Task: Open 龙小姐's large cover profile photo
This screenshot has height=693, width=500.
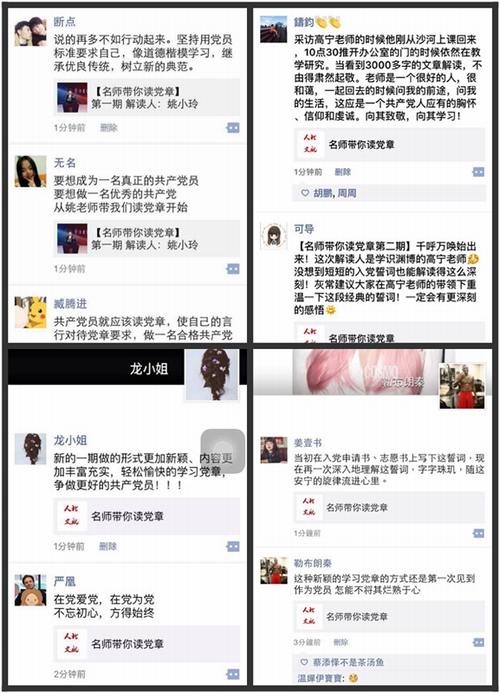Action: [212, 374]
